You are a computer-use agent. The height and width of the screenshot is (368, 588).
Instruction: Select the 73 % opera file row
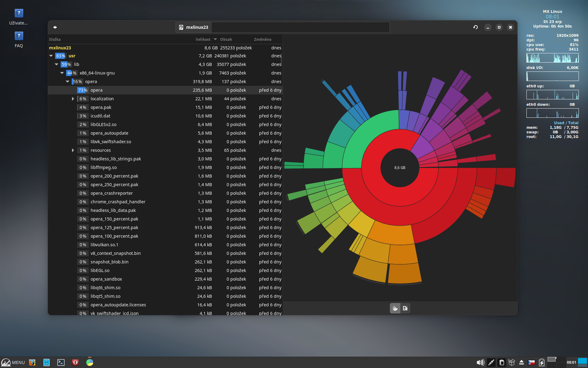click(165, 90)
